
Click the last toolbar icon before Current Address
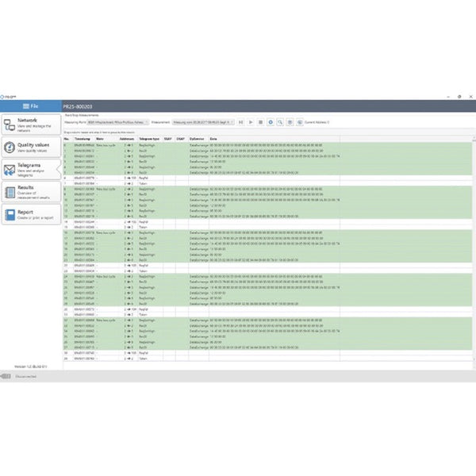click(300, 122)
